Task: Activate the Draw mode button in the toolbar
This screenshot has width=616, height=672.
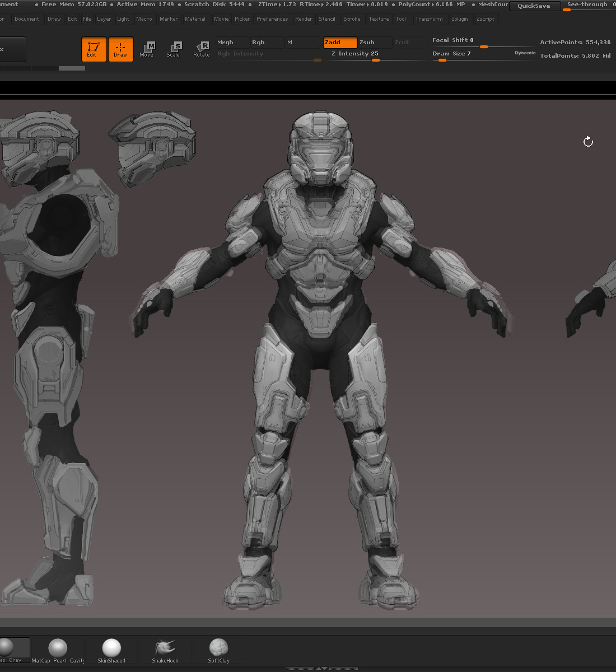Action: tap(120, 49)
